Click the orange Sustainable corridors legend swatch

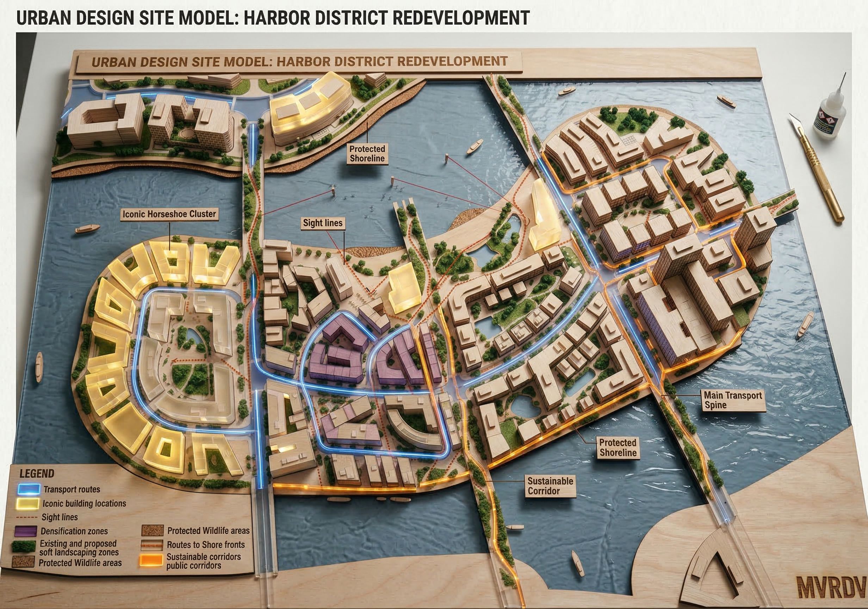(x=151, y=560)
